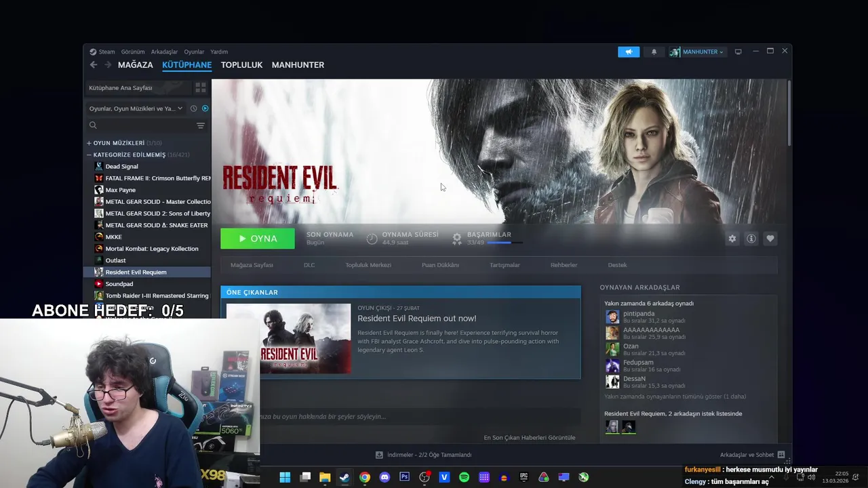The height and width of the screenshot is (488, 868).
Task: Open the Oyunlar menu
Action: (194, 52)
